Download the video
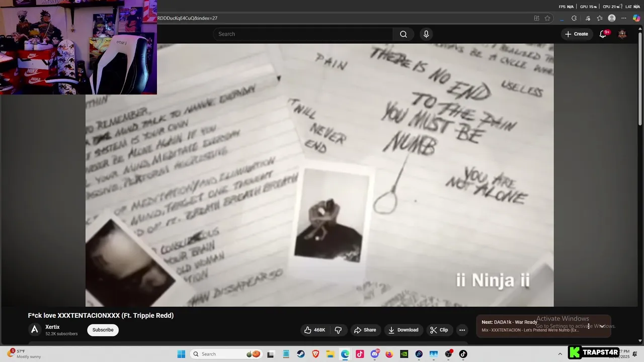The height and width of the screenshot is (362, 644). (403, 330)
